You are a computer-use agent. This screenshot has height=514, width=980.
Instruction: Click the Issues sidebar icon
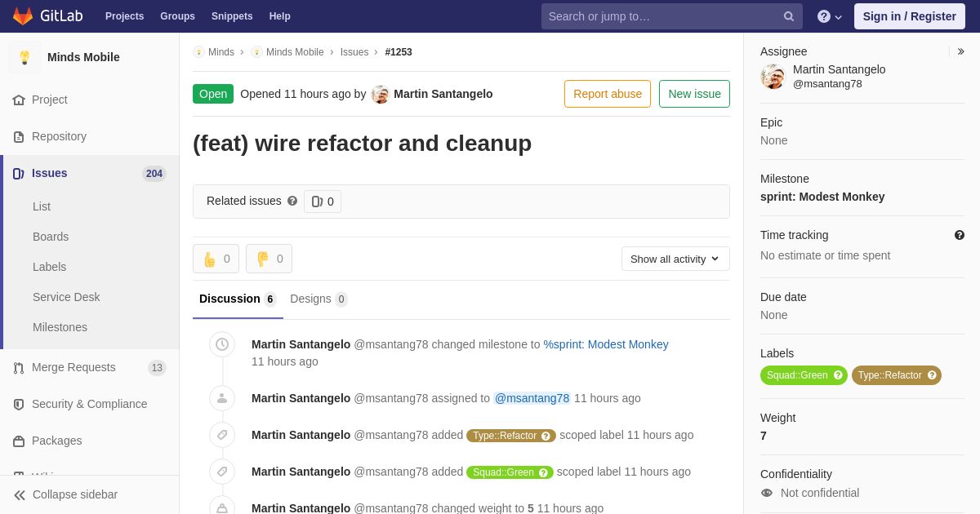(19, 173)
